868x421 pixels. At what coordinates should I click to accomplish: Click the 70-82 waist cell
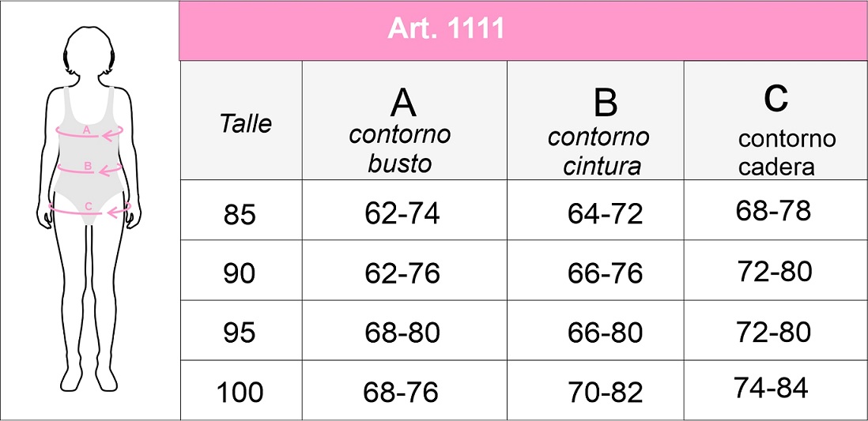(605, 393)
